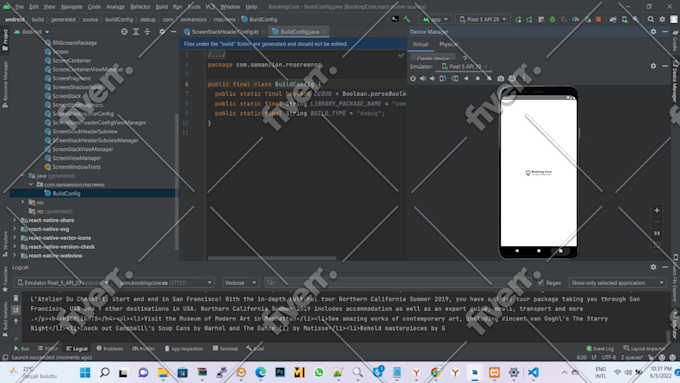Stop the running app with the red square
Viewport: 680px width, 383px height.
598,19
